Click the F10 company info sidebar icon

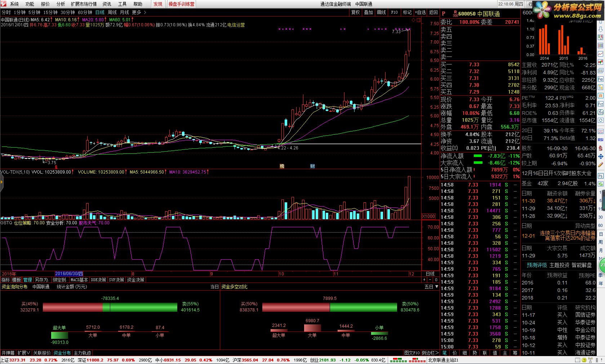coord(601,79)
